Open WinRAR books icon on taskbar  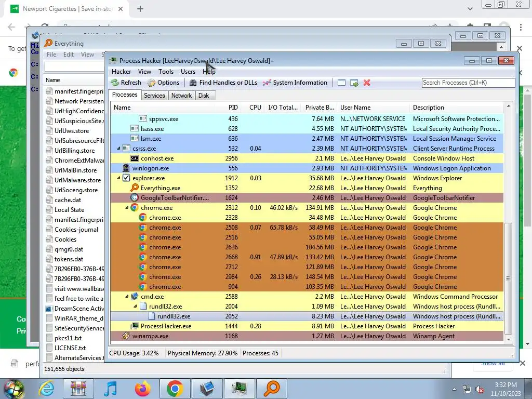pyautogui.click(x=78, y=389)
